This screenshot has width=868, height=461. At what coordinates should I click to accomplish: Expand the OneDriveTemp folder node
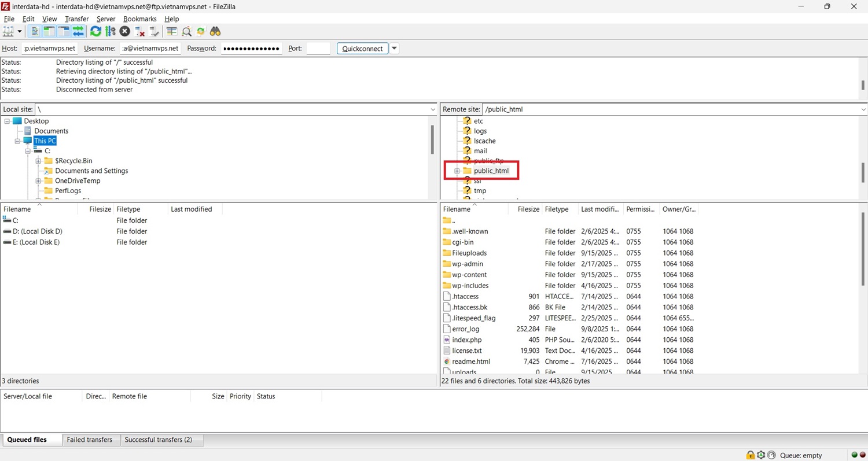click(x=38, y=181)
